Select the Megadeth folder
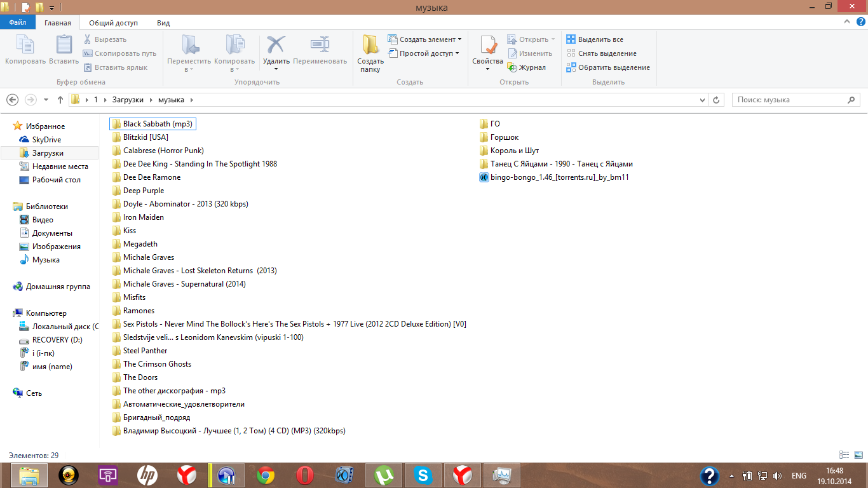Viewport: 868px width, 488px height. pyautogui.click(x=135, y=244)
